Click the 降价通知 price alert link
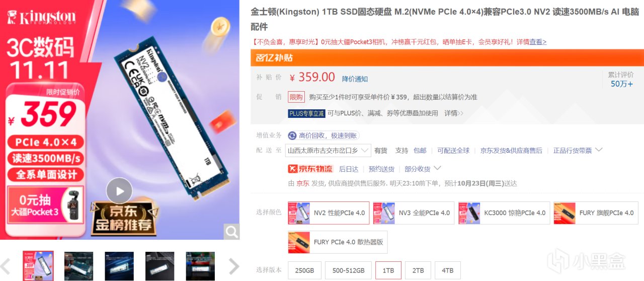Image resolution: width=644 pixels, height=281 pixels. click(x=355, y=79)
